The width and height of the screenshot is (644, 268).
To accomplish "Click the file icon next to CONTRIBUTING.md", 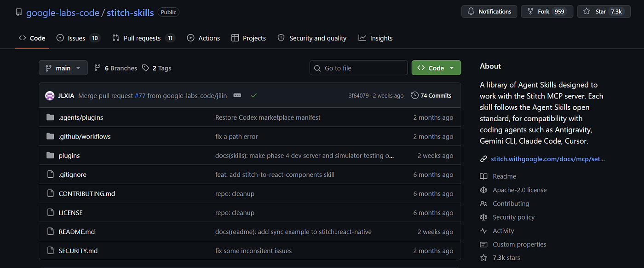I will pos(51,193).
